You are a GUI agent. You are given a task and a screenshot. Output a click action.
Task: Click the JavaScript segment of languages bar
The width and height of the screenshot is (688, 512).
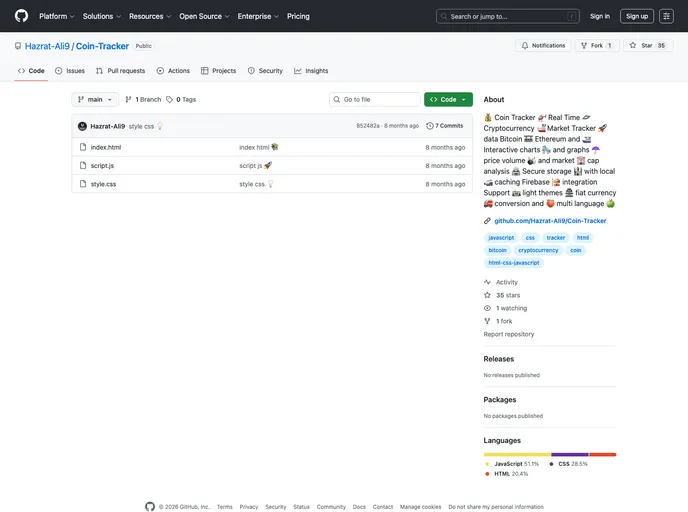click(x=516, y=454)
